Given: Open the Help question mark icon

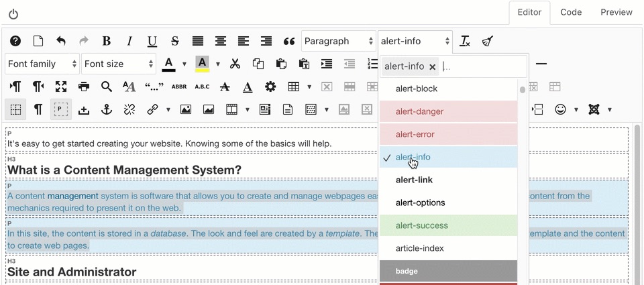Looking at the screenshot, I should (x=15, y=41).
